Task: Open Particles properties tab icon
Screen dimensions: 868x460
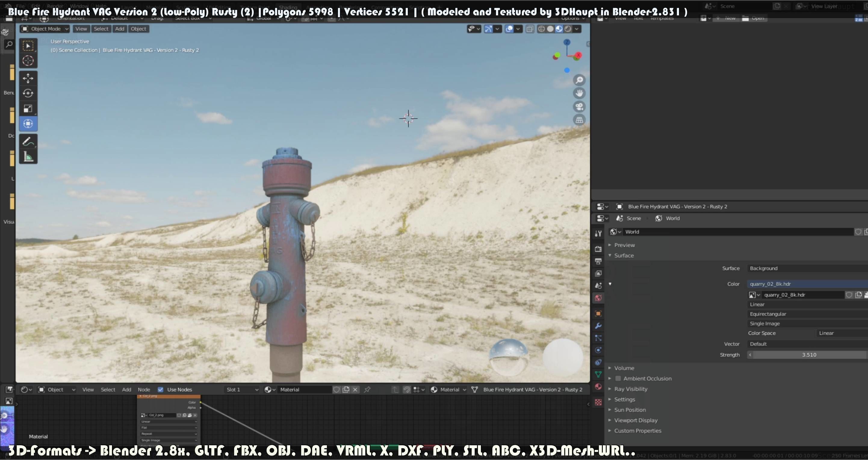Action: tap(598, 338)
